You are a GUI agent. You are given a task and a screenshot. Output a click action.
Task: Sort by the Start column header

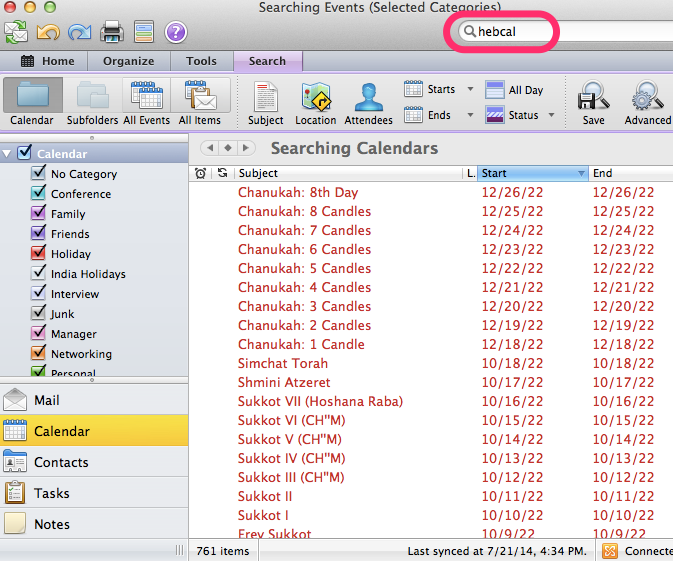click(533, 173)
